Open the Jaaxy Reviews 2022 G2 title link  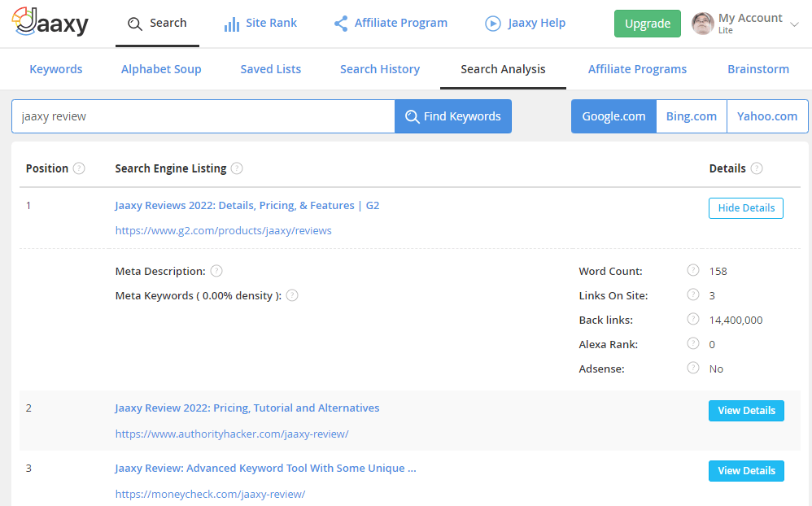coord(247,206)
